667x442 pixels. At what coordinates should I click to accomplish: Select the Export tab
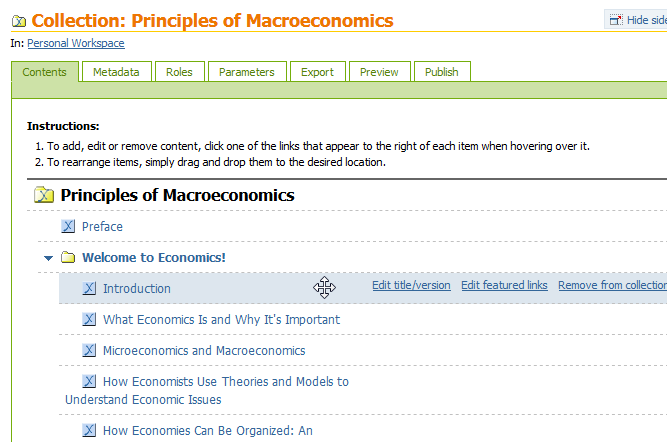pos(317,72)
